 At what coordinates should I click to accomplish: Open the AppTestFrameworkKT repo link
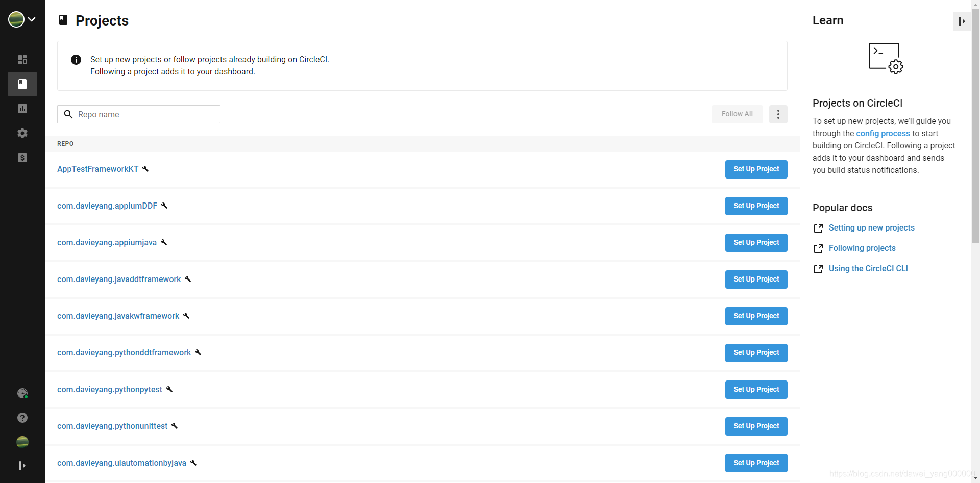[98, 169]
